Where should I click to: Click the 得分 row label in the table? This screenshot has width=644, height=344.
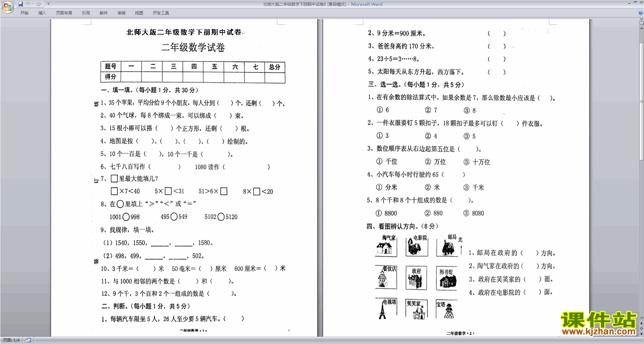[111, 77]
